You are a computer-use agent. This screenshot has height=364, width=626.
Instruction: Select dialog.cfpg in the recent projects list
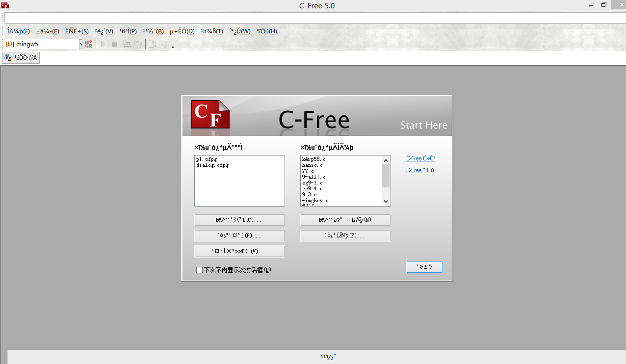212,165
